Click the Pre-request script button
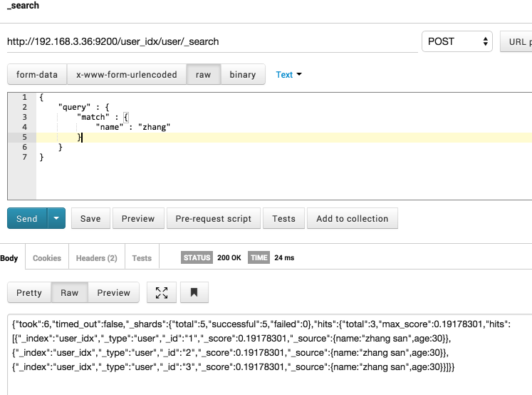The image size is (532, 395). (x=214, y=218)
